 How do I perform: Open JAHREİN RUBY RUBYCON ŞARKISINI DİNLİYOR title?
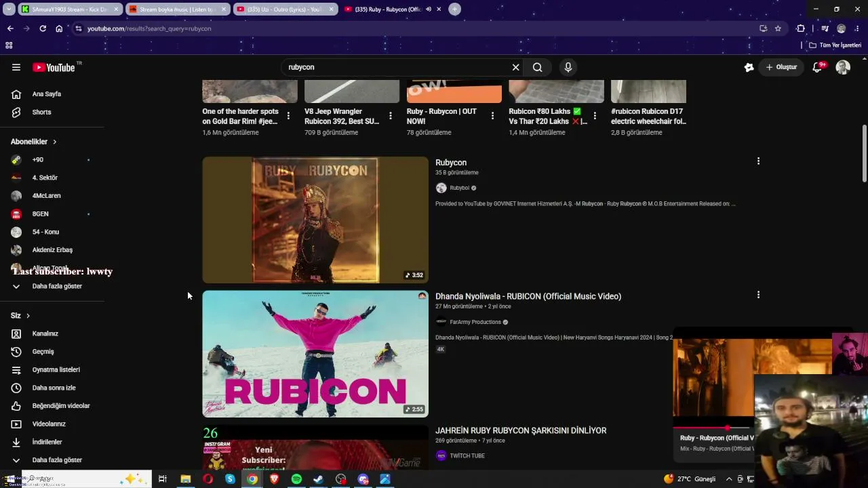521,430
